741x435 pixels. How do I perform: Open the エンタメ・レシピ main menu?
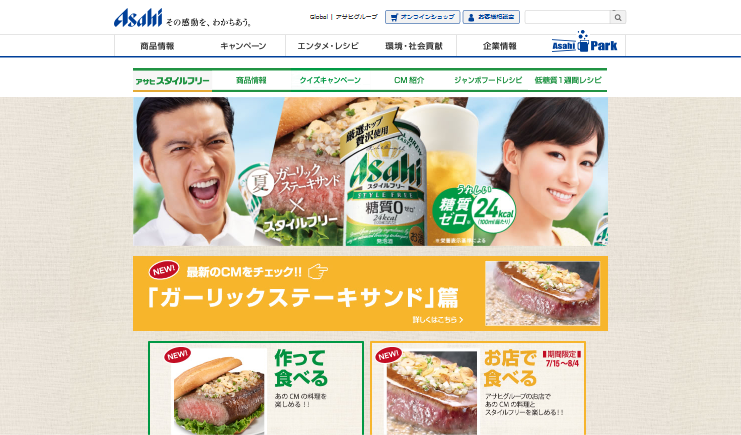[328, 46]
